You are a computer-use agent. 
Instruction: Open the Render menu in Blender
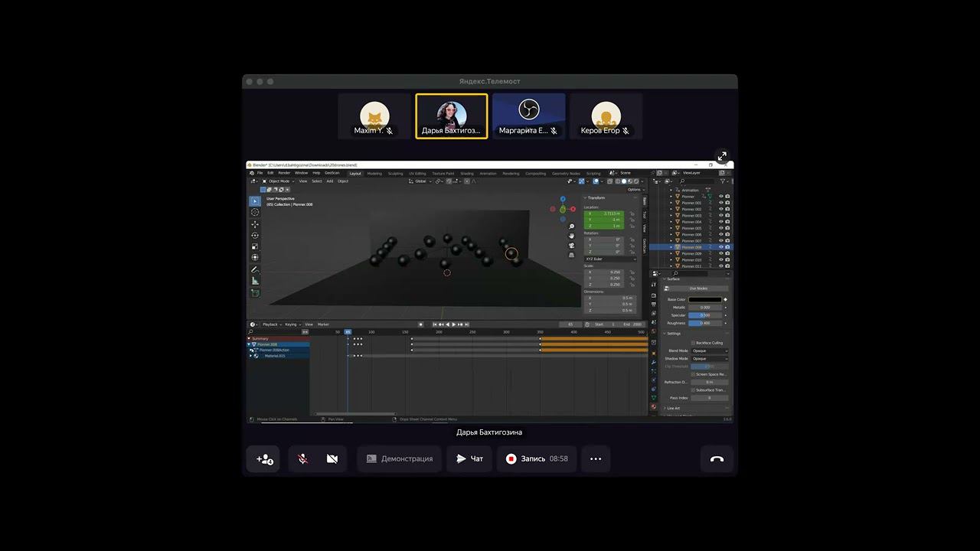(284, 173)
